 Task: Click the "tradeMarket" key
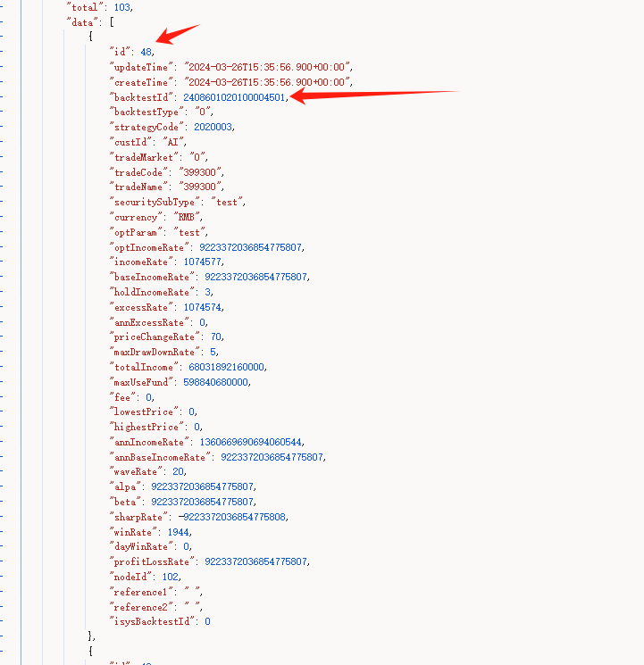(144, 157)
